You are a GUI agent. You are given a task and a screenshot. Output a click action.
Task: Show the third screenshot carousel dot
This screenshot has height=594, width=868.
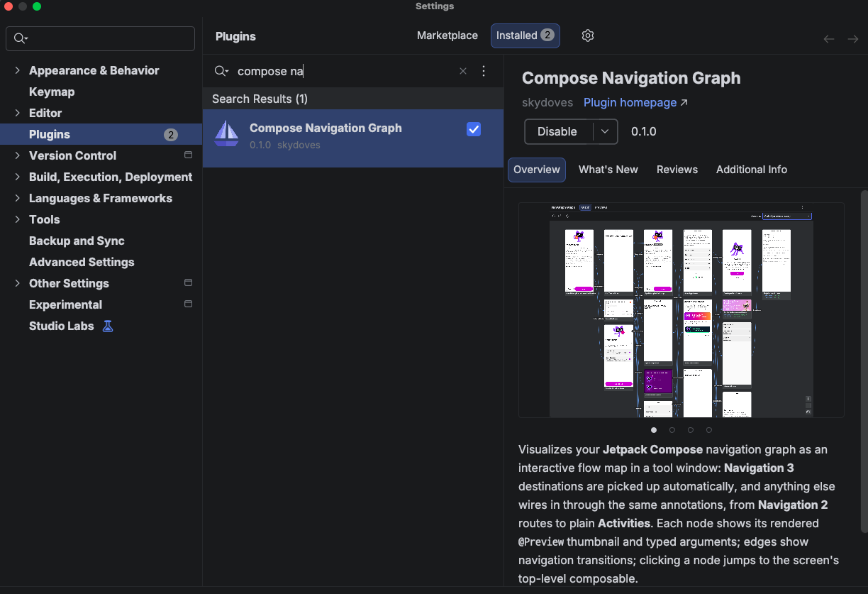[691, 429]
